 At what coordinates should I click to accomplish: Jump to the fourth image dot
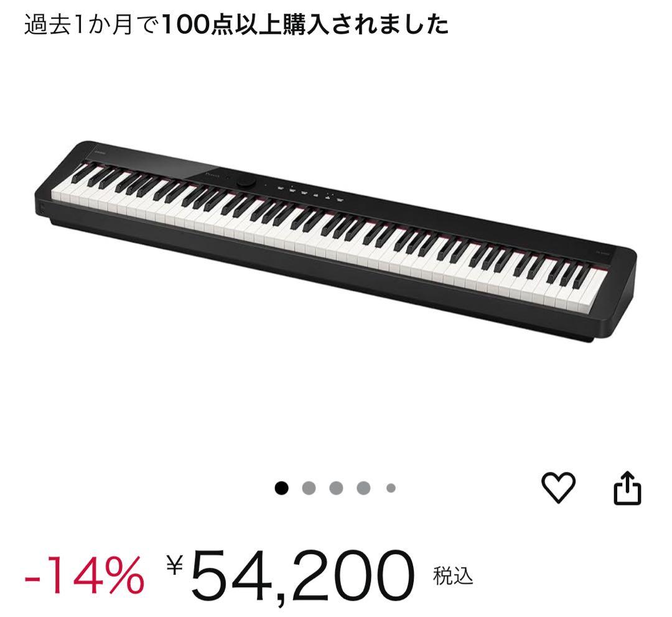click(363, 488)
